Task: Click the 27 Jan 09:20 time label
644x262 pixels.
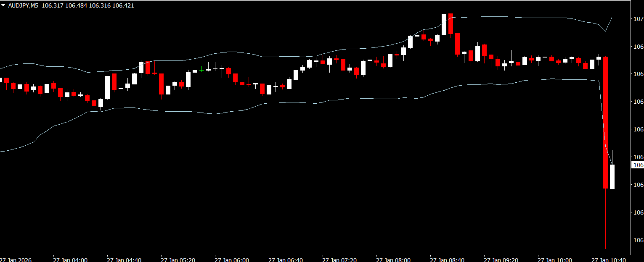Action: coord(501,259)
